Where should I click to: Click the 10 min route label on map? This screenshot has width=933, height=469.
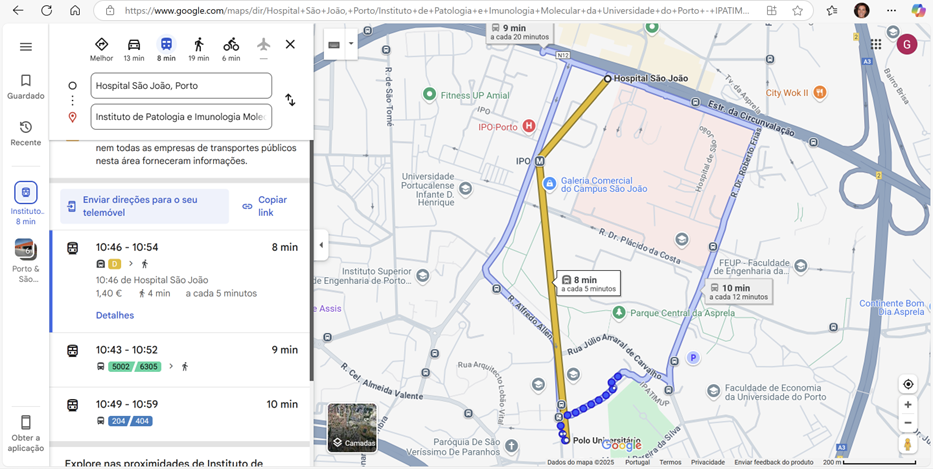(x=739, y=291)
